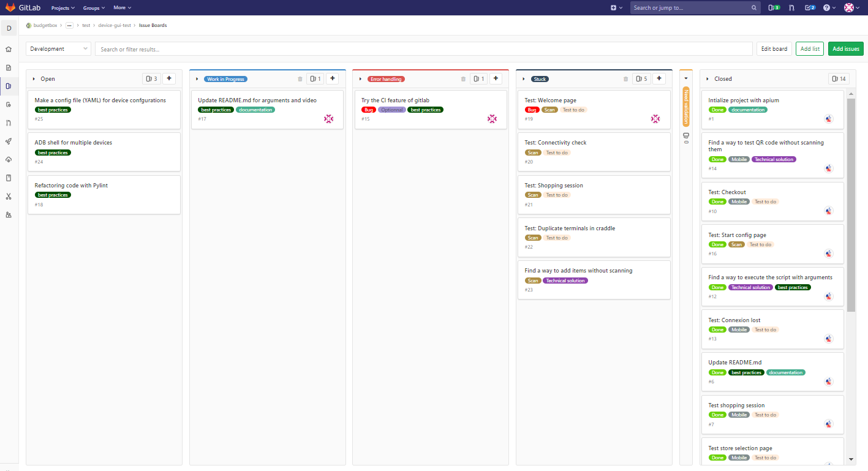Open the Help dropdown in navbar
The width and height of the screenshot is (868, 471).
click(829, 8)
